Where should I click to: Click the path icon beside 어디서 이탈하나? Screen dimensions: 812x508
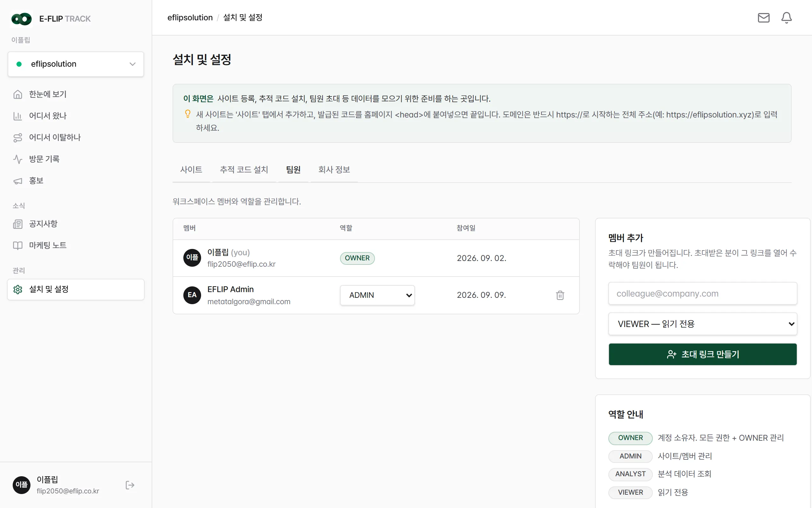pos(18,137)
